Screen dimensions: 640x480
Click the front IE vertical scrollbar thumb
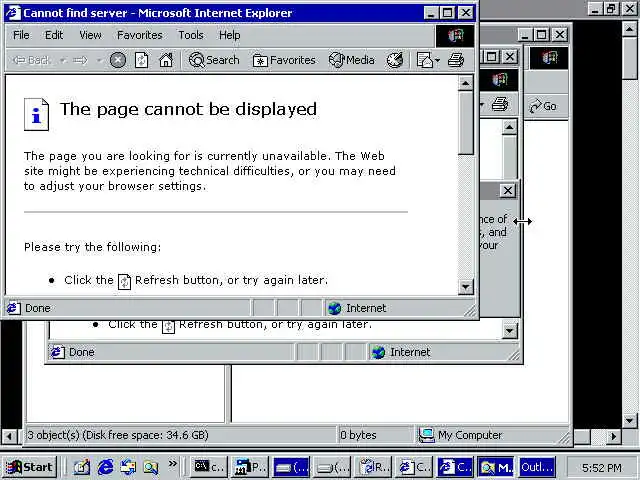coord(465,123)
